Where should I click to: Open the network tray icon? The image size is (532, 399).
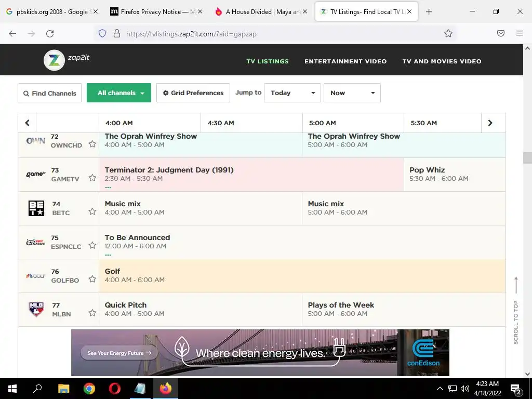tap(453, 389)
